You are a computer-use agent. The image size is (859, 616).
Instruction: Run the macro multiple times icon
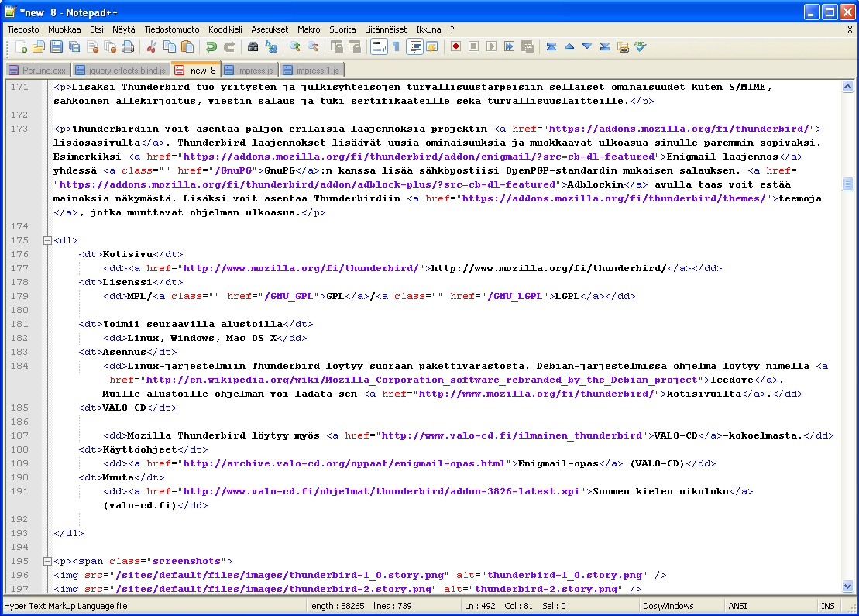pos(510,47)
